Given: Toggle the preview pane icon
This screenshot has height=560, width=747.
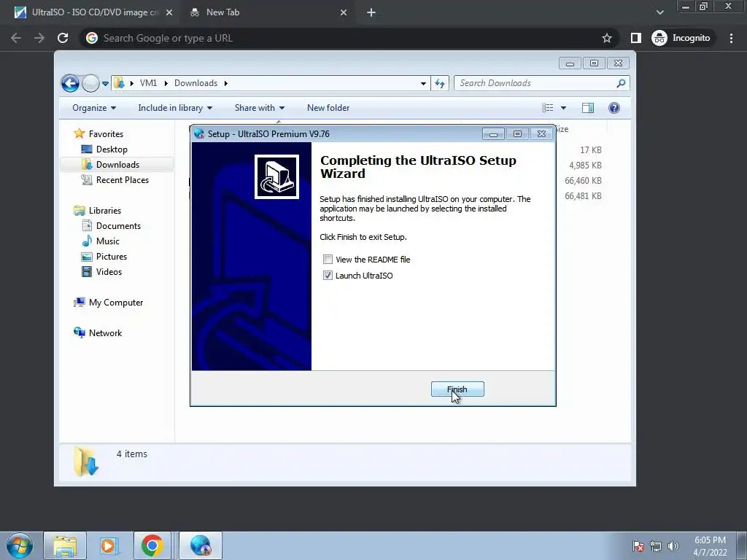Looking at the screenshot, I should click(x=588, y=108).
